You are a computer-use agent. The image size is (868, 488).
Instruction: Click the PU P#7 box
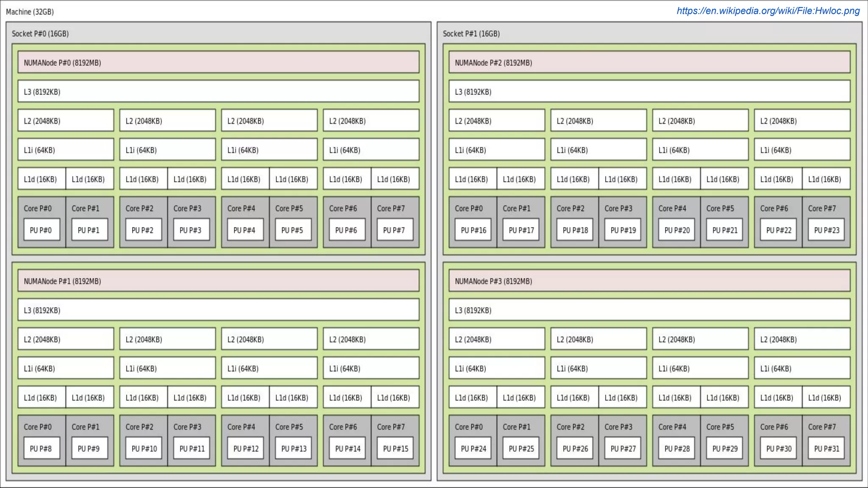(395, 230)
